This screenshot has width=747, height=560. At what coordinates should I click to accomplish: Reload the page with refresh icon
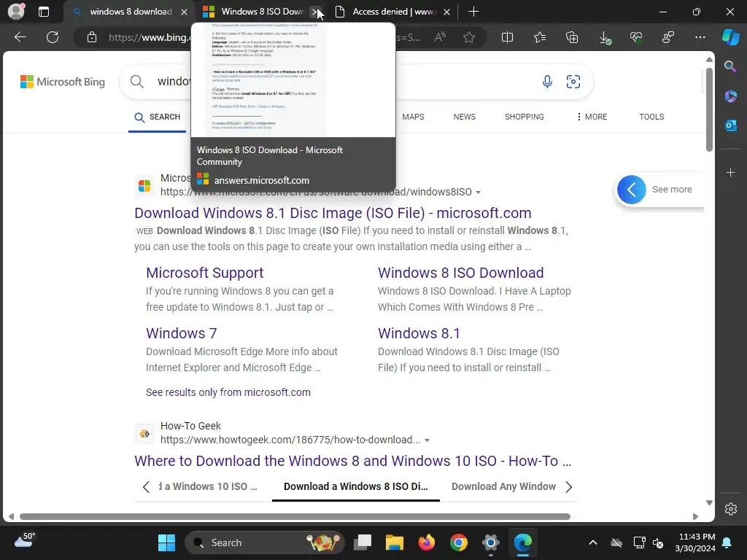(x=53, y=37)
